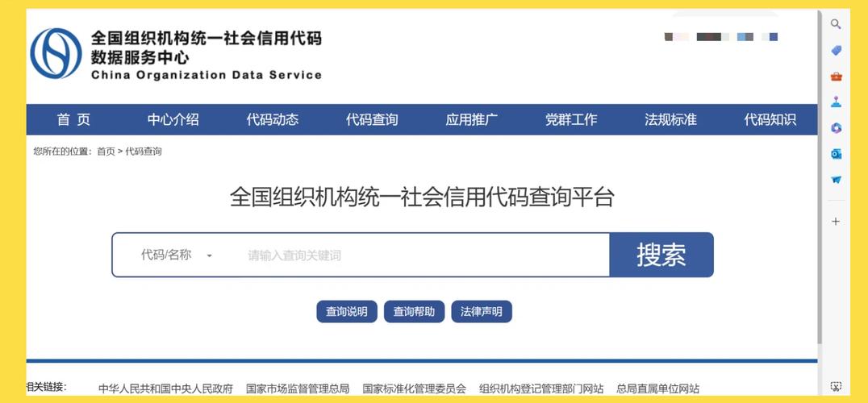Open 国家市场监督管理总局 link
868x403 pixels.
click(298, 388)
